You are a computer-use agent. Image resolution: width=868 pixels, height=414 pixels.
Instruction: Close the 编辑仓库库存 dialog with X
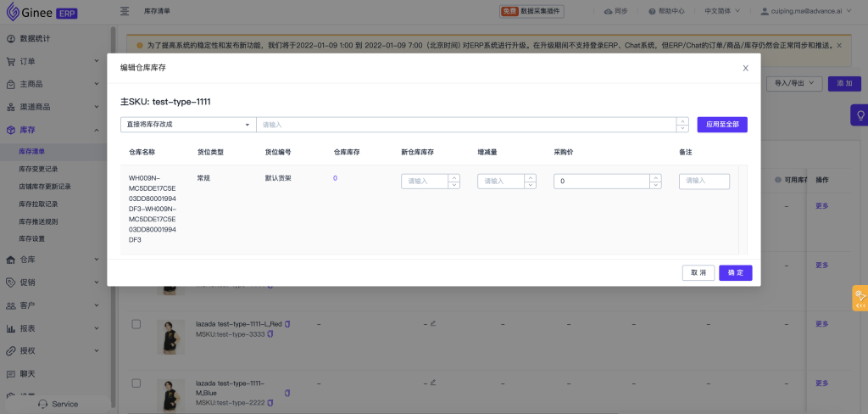tap(745, 68)
